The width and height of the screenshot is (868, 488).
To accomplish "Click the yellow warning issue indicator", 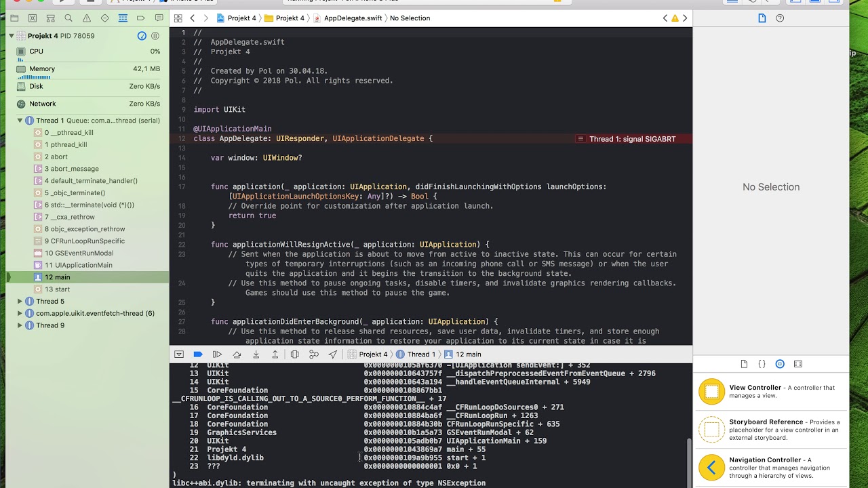I will click(675, 18).
